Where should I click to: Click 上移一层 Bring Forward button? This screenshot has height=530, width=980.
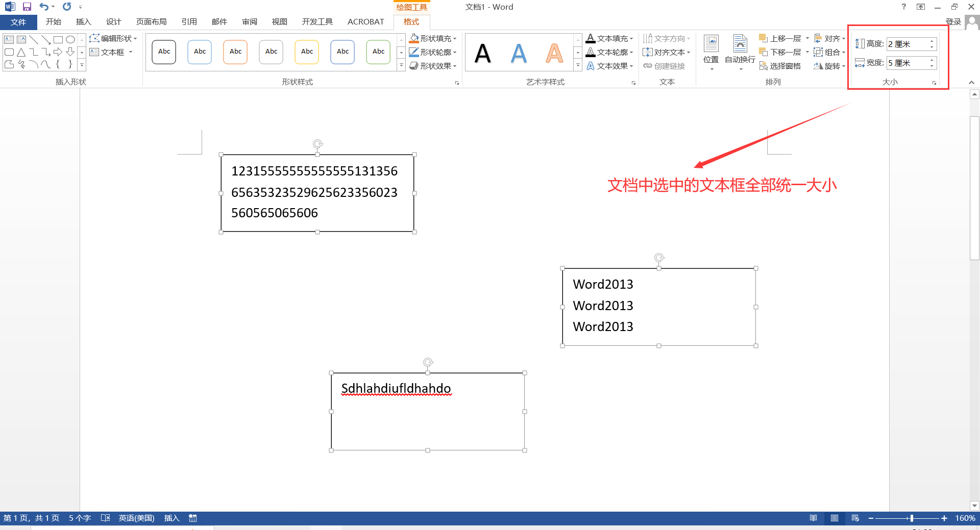(781, 38)
